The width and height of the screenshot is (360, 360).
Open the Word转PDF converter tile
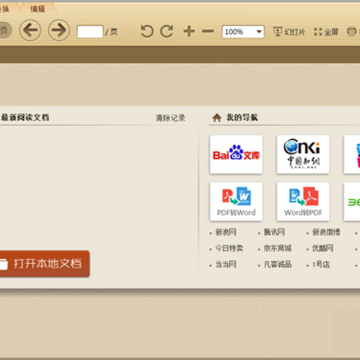pyautogui.click(x=303, y=202)
